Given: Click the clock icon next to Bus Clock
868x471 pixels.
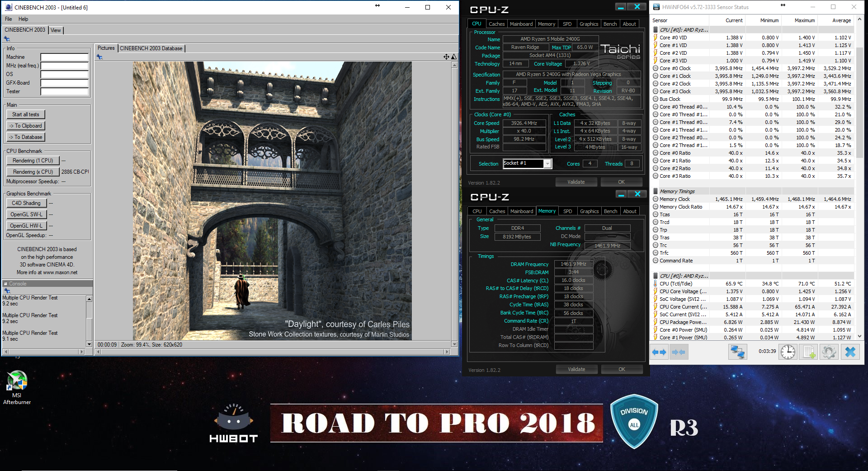Looking at the screenshot, I should pyautogui.click(x=656, y=99).
